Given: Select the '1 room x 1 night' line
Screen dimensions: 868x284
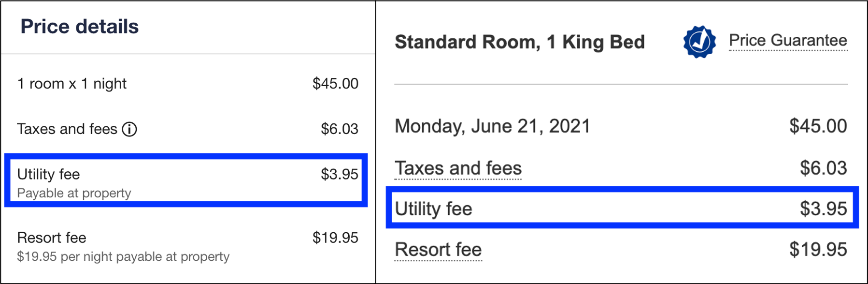Looking at the screenshot, I should 71,83.
